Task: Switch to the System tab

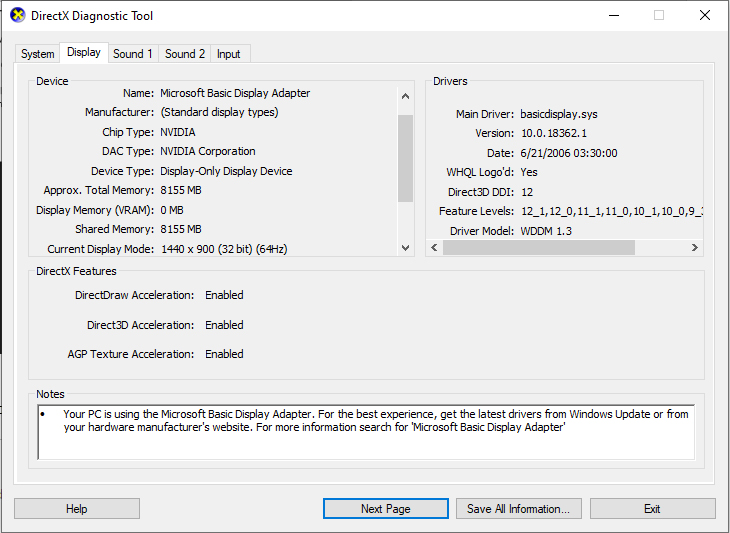Action: coord(37,54)
